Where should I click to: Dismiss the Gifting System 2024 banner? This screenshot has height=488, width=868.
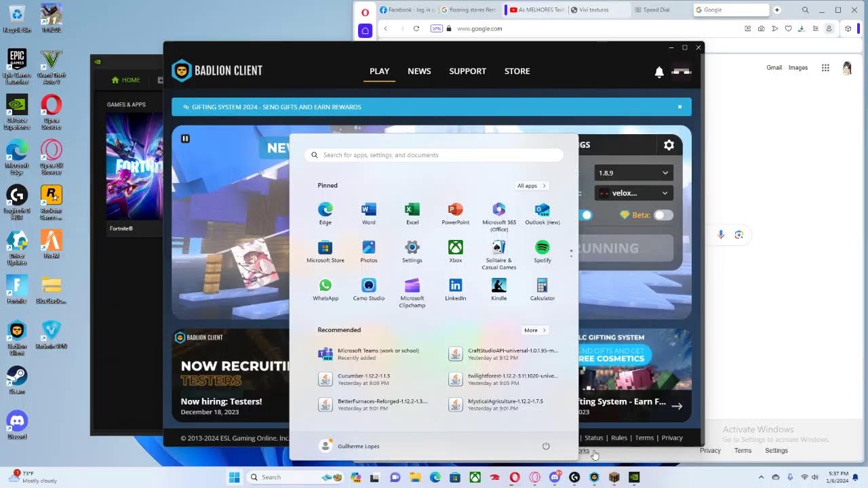[x=679, y=107]
